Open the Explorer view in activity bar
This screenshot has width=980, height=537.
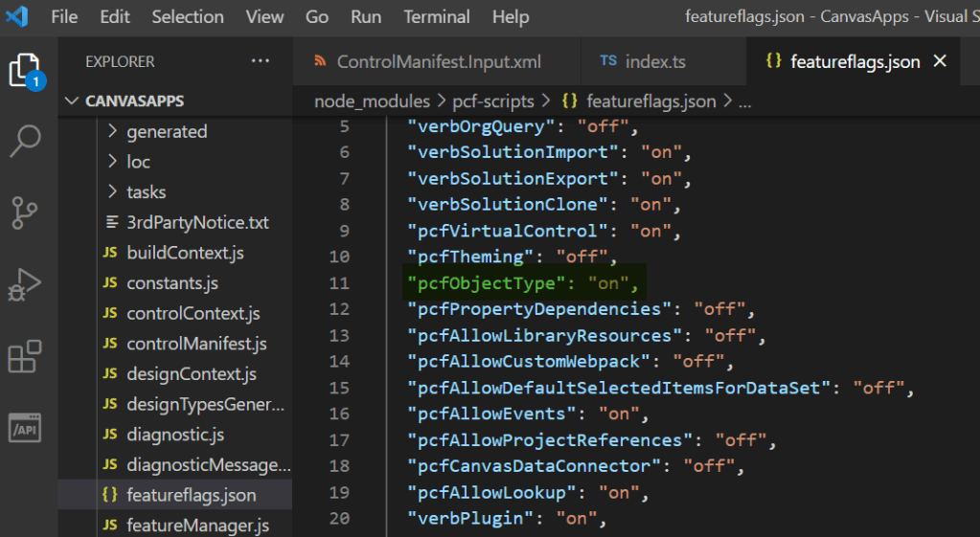26,72
